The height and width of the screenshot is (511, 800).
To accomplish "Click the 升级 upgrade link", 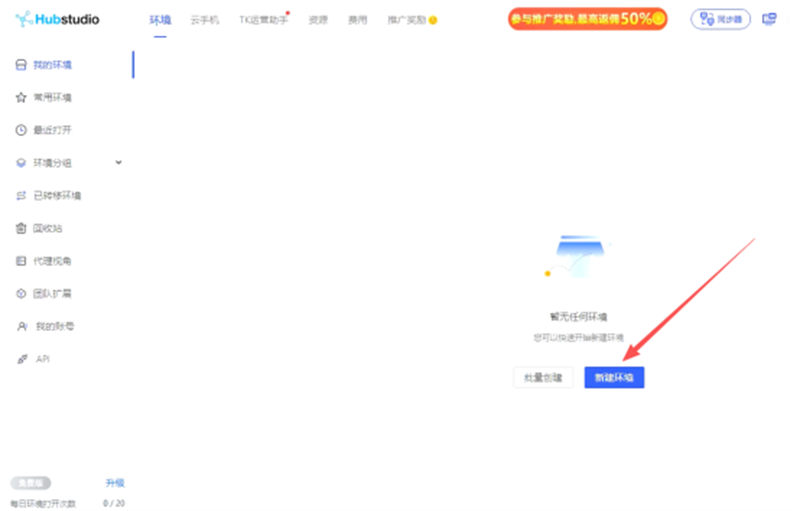I will click(x=115, y=482).
